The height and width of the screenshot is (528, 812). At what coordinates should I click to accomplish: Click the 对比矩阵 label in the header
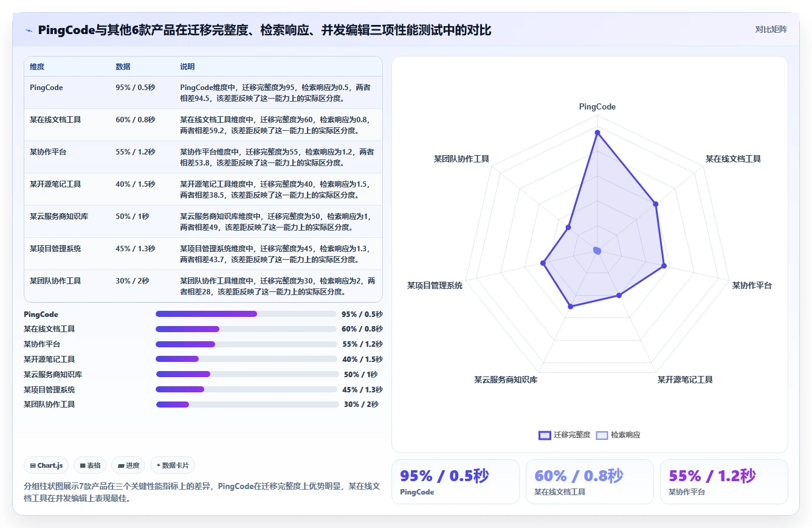point(771,29)
